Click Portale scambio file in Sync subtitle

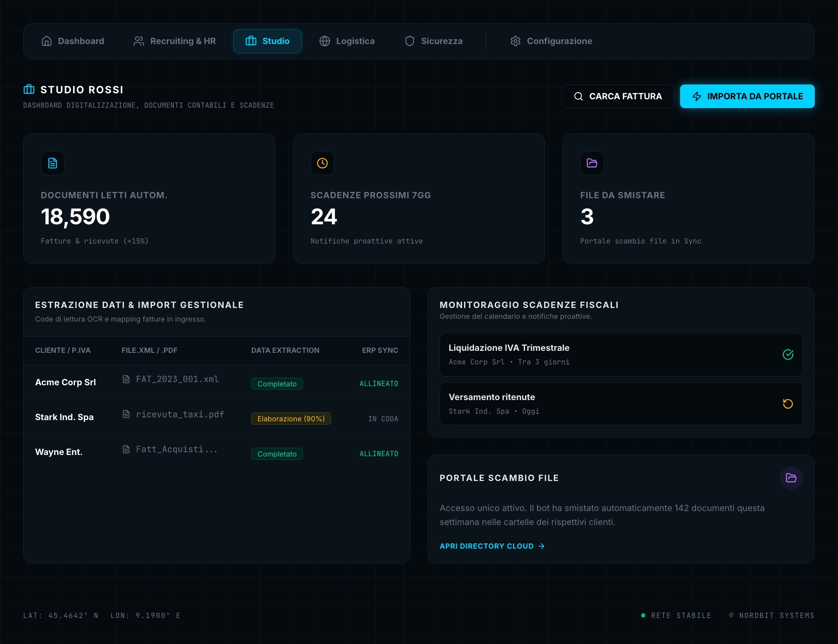pyautogui.click(x=640, y=241)
